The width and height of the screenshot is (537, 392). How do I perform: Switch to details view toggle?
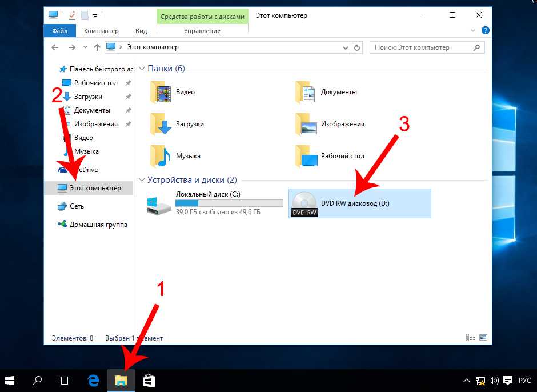[471, 338]
